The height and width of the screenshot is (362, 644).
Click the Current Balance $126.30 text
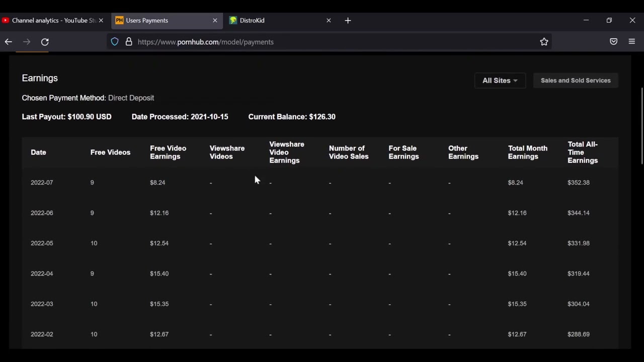coord(292,117)
